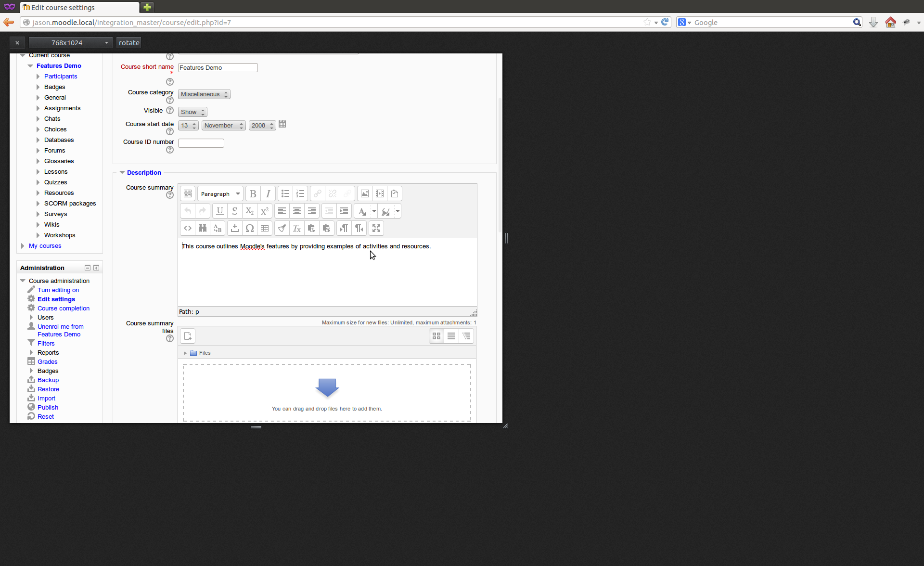Image resolution: width=924 pixels, height=566 pixels.
Task: Apply superscript formatting
Action: pyautogui.click(x=265, y=211)
